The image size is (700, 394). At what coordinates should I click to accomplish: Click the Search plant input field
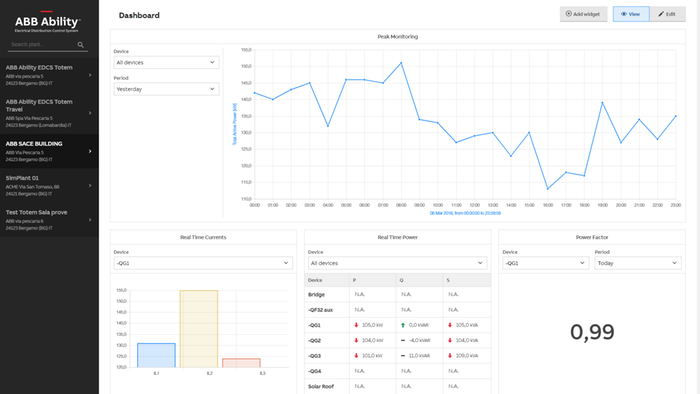(x=43, y=45)
